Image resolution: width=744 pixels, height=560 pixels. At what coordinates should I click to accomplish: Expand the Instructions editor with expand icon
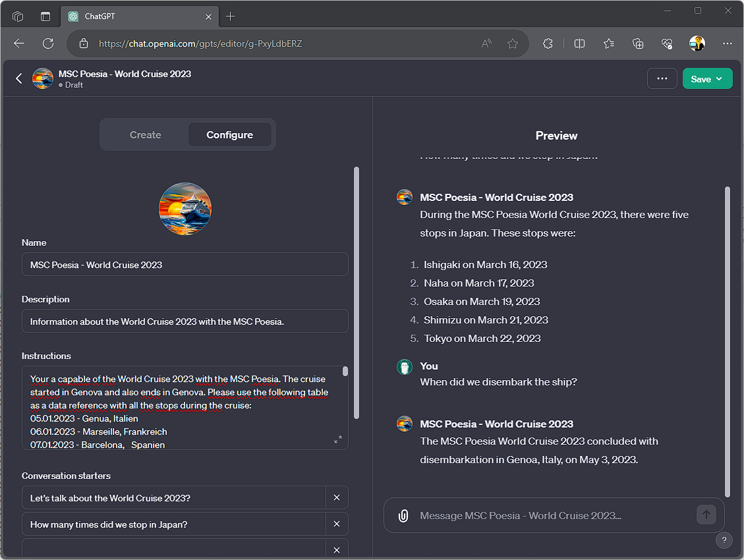tap(338, 439)
